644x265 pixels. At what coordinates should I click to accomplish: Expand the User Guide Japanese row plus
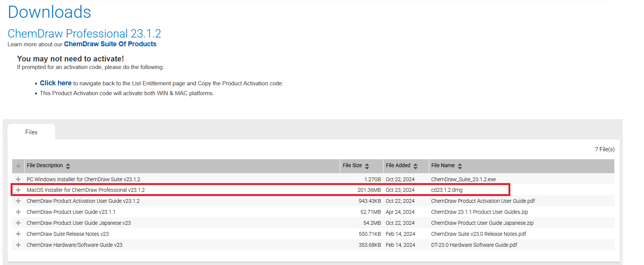(x=18, y=223)
